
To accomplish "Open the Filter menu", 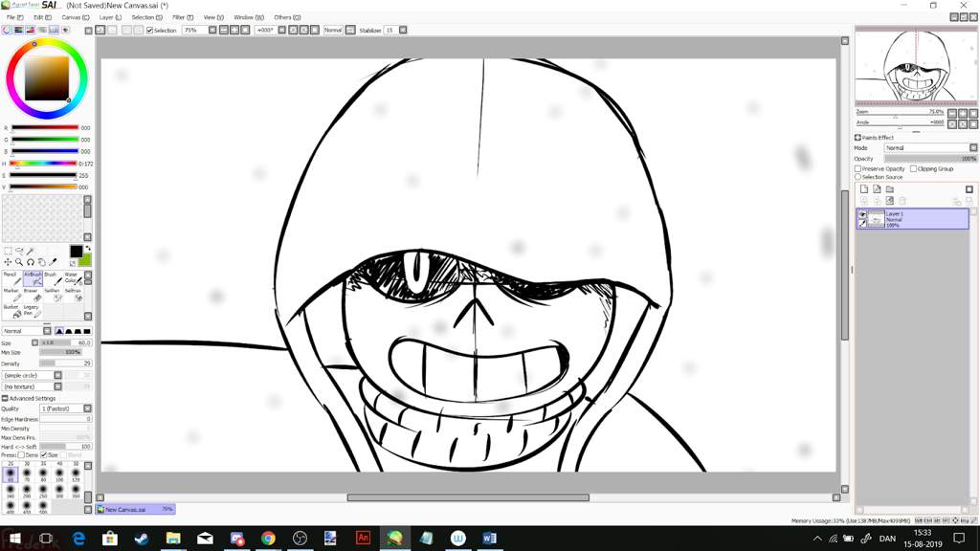I will click(183, 17).
